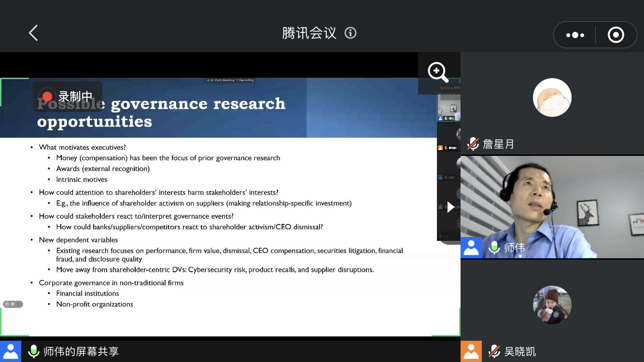Screen dimensions: 644x362
Task: Select 师伟's video tile
Action: 552,207
